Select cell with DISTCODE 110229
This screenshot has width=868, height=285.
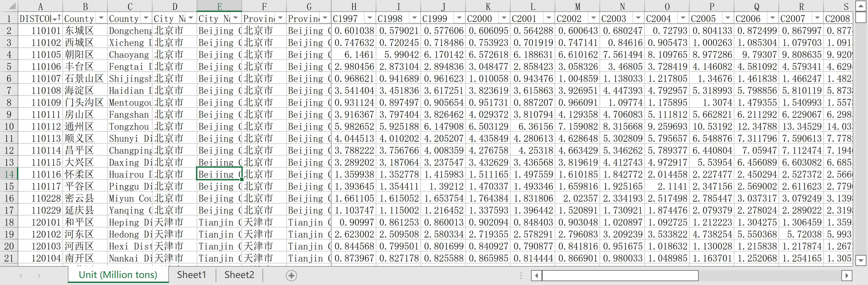(40, 210)
